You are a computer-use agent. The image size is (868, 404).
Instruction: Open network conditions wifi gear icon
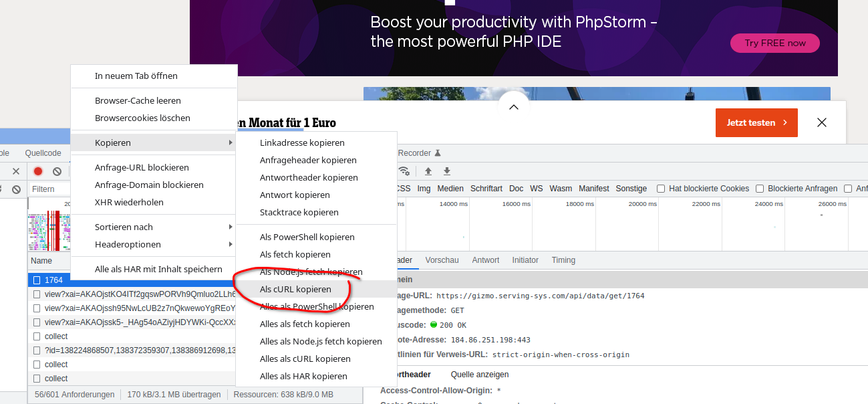[x=404, y=171]
